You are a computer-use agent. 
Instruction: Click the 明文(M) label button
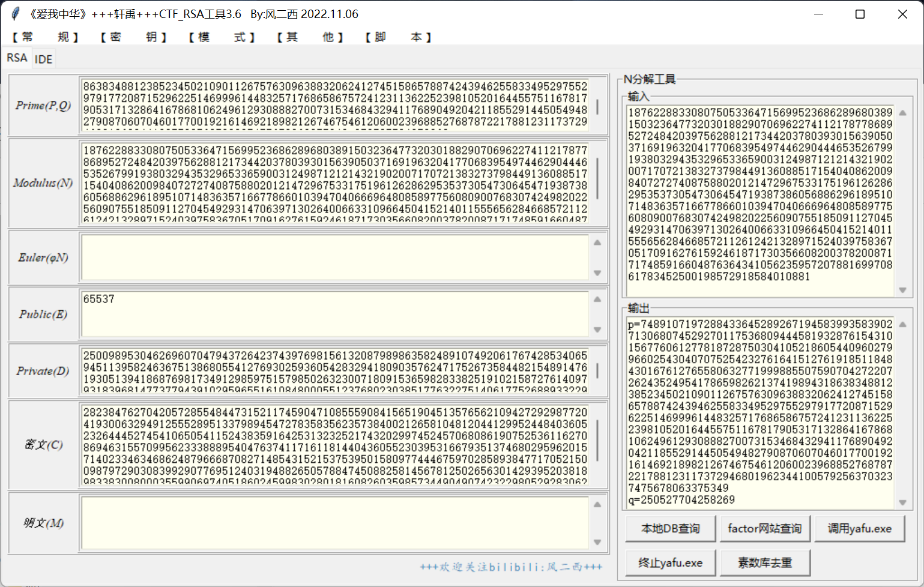click(x=43, y=523)
